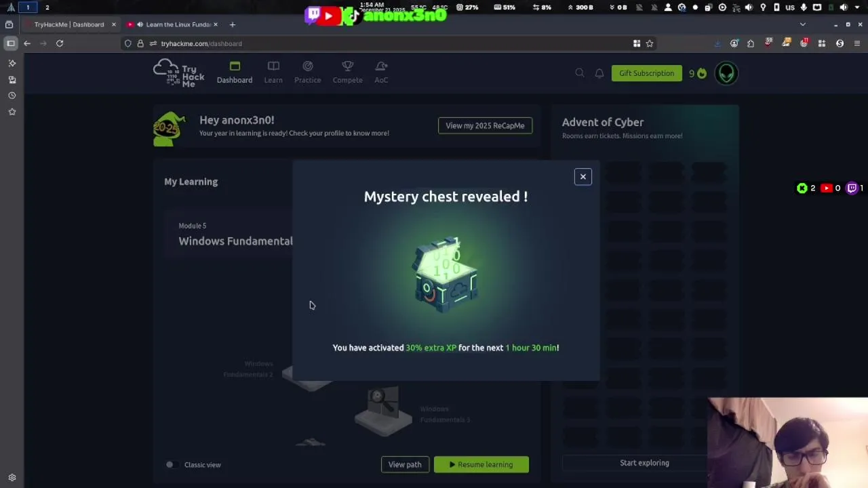Click the site padlock icon
This screenshot has height=488, width=868.
140,43
